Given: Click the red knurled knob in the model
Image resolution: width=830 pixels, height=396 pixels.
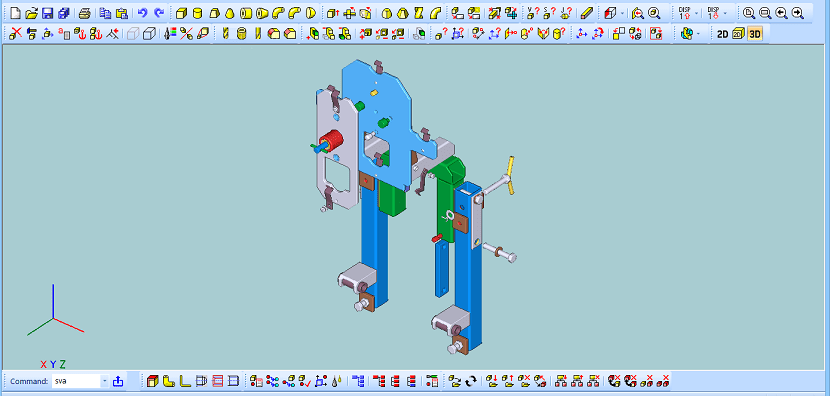Looking at the screenshot, I should pos(333,140).
